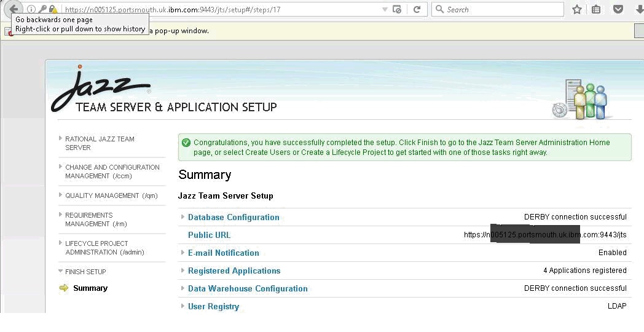The image size is (644, 332).
Task: Open downloads arrow icon
Action: tap(639, 9)
